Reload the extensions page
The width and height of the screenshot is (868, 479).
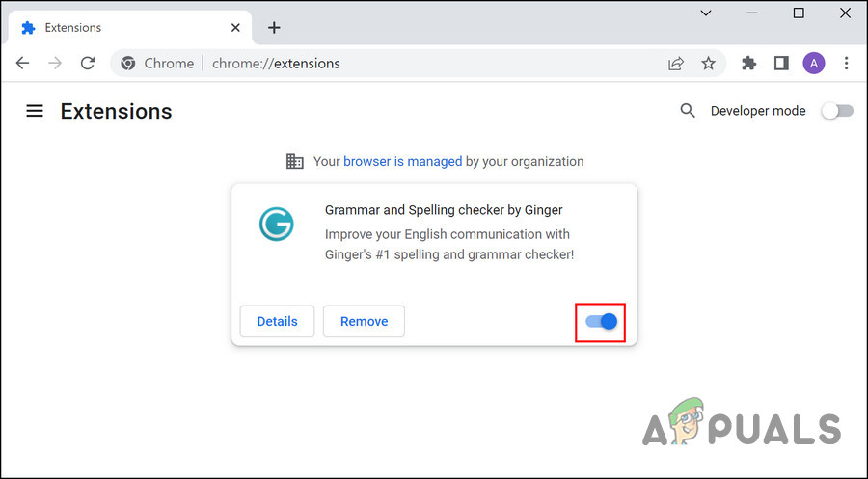point(88,63)
